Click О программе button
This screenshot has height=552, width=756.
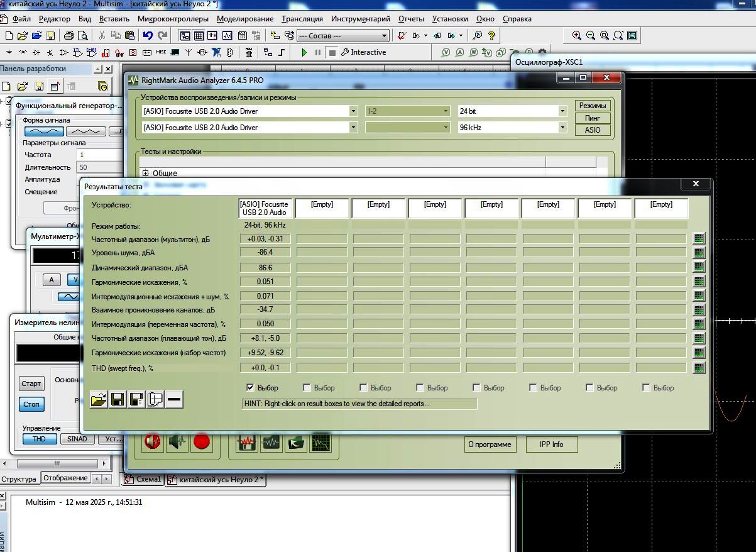[x=490, y=444]
